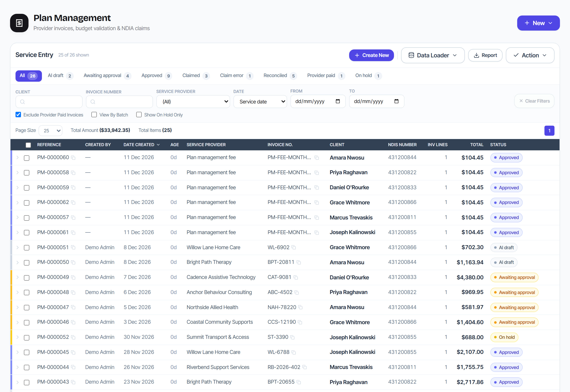Image resolution: width=570 pixels, height=392 pixels.
Task: Copy reference PM-0000043 using copy icon
Action: tap(73, 382)
